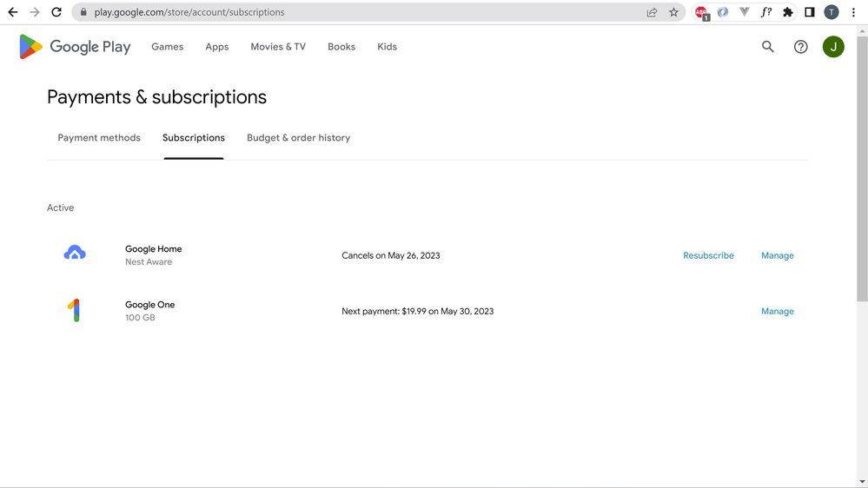Open the search magnifier icon
Viewport: 868px width, 488px height.
(767, 47)
